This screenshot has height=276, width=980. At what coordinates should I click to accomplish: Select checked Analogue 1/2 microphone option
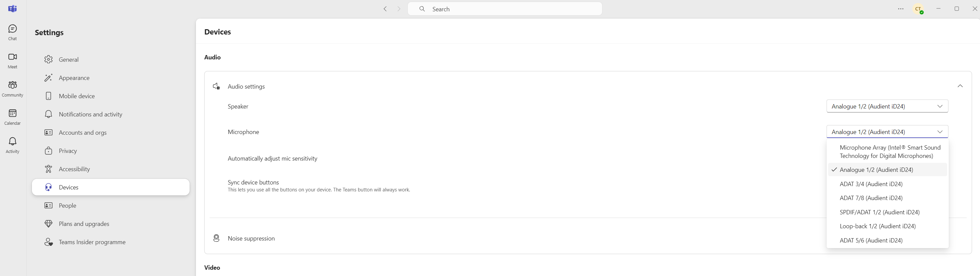(887, 170)
